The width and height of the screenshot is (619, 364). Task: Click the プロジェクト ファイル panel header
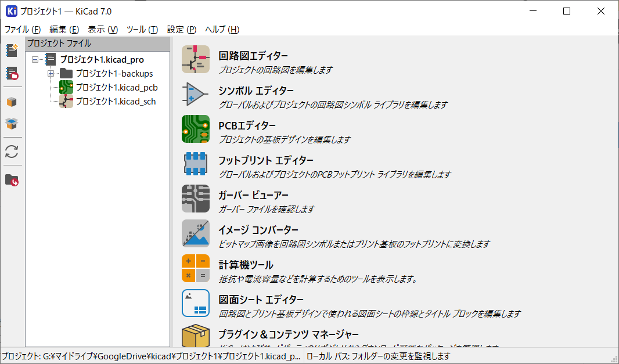[x=98, y=44]
